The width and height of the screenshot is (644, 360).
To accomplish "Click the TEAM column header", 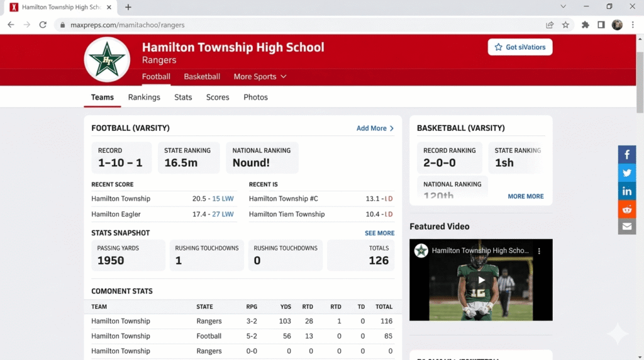I will tap(99, 307).
